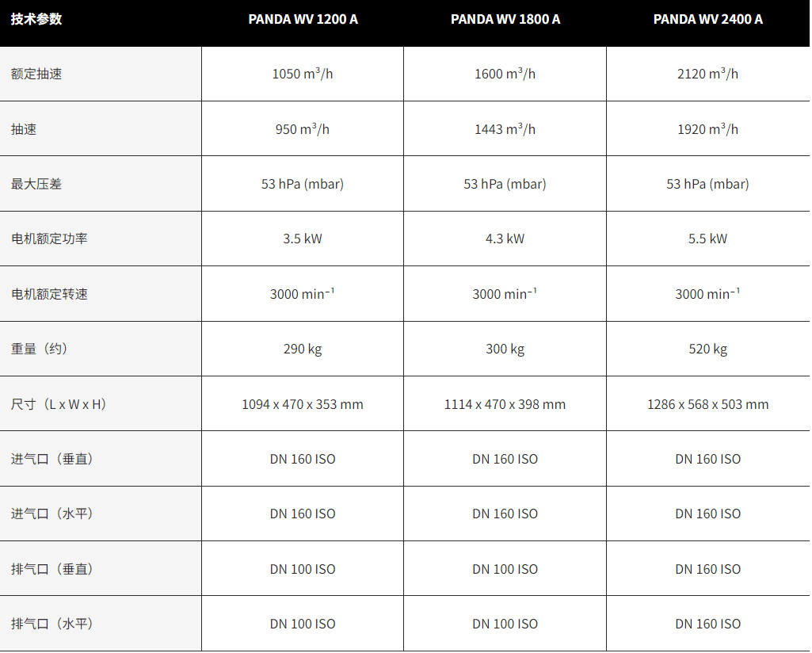This screenshot has width=812, height=653.
Task: Click the 3.5 kW motor power cell
Action: [303, 239]
